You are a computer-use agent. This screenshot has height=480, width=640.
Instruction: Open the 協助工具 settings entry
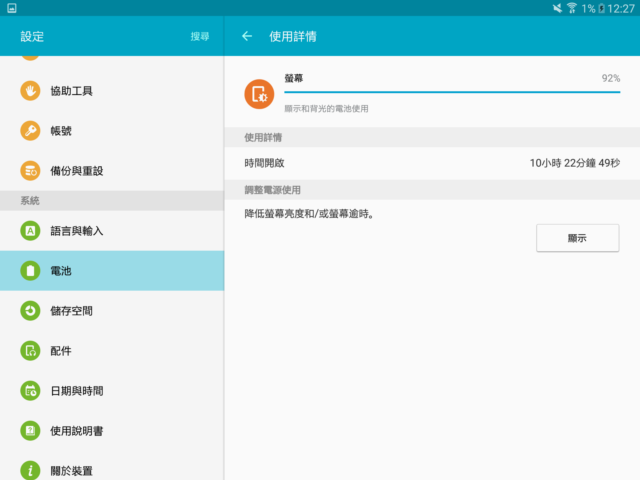[x=112, y=91]
